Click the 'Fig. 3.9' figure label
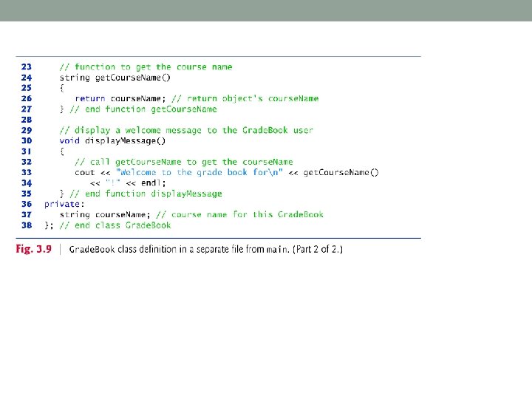This screenshot has width=532, height=399. (33, 249)
